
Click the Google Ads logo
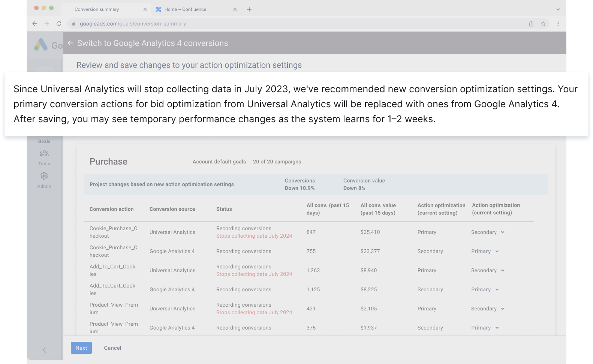coord(41,45)
